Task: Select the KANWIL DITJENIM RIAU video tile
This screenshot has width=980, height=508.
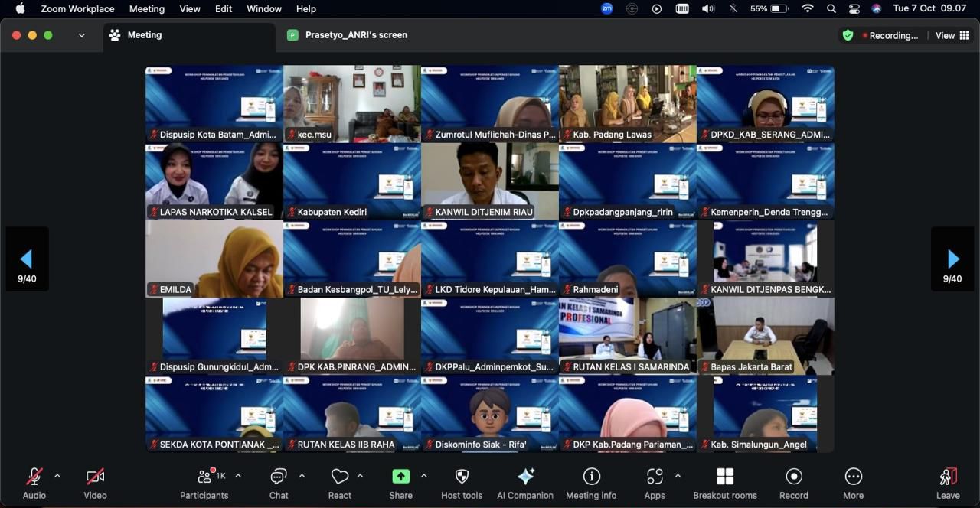Action: point(489,181)
